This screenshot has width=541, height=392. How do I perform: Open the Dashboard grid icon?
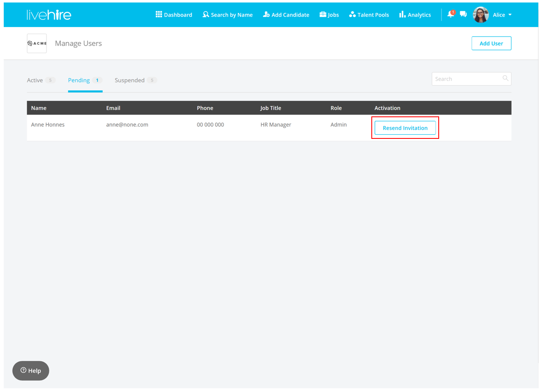pyautogui.click(x=159, y=15)
